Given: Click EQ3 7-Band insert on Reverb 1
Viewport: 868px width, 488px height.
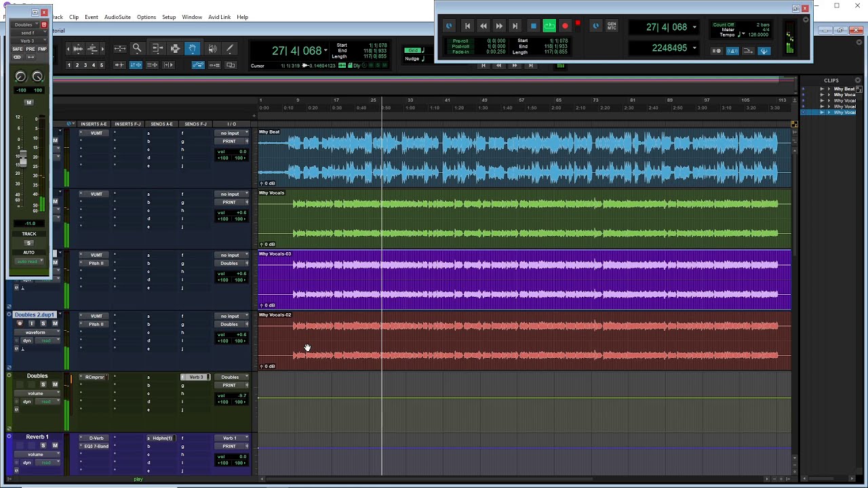Looking at the screenshot, I should (95, 446).
